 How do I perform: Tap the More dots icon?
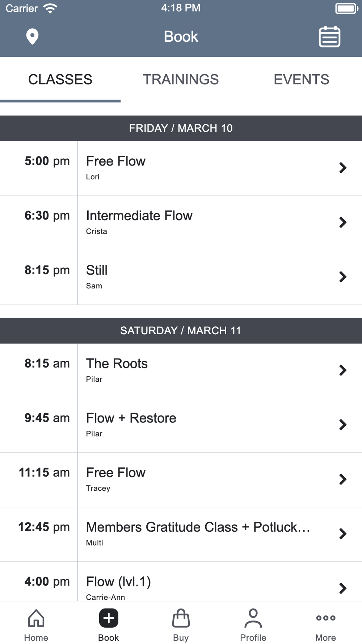coord(325,618)
